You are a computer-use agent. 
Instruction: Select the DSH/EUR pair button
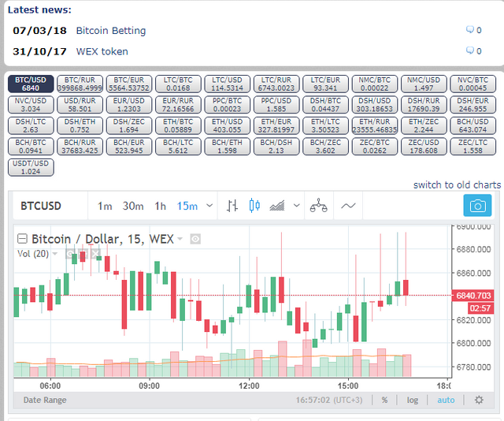click(472, 105)
